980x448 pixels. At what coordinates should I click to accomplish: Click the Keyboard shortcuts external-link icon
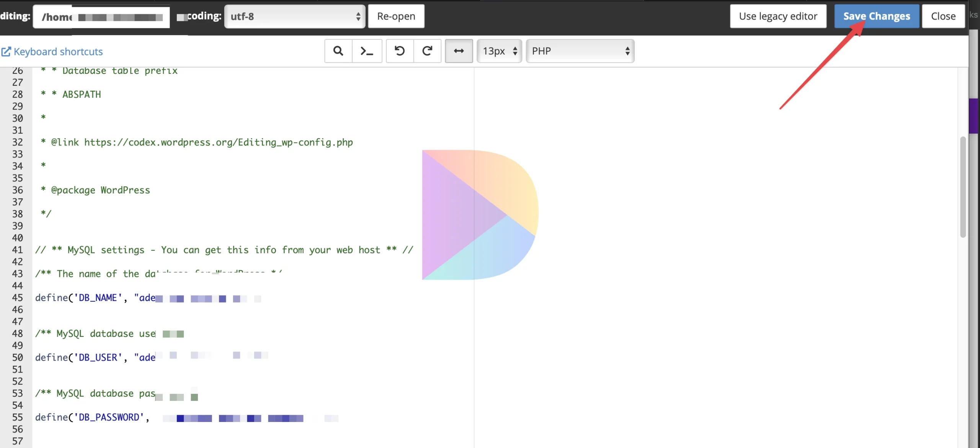coord(6,52)
